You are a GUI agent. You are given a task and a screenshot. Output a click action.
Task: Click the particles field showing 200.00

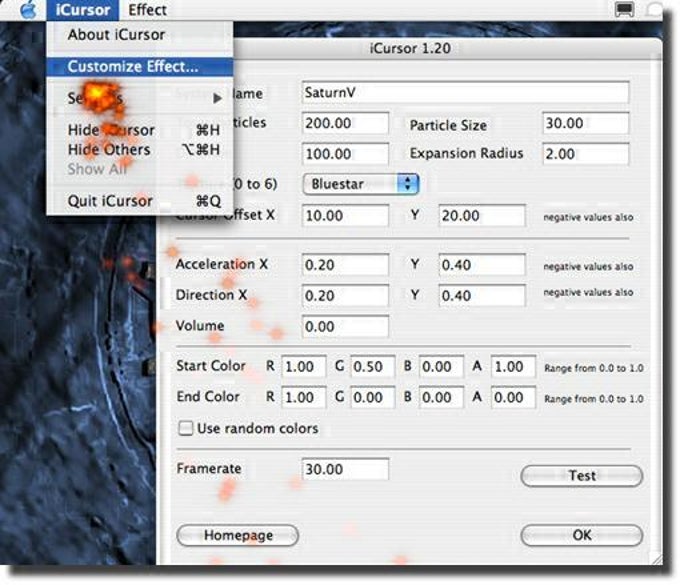click(345, 123)
